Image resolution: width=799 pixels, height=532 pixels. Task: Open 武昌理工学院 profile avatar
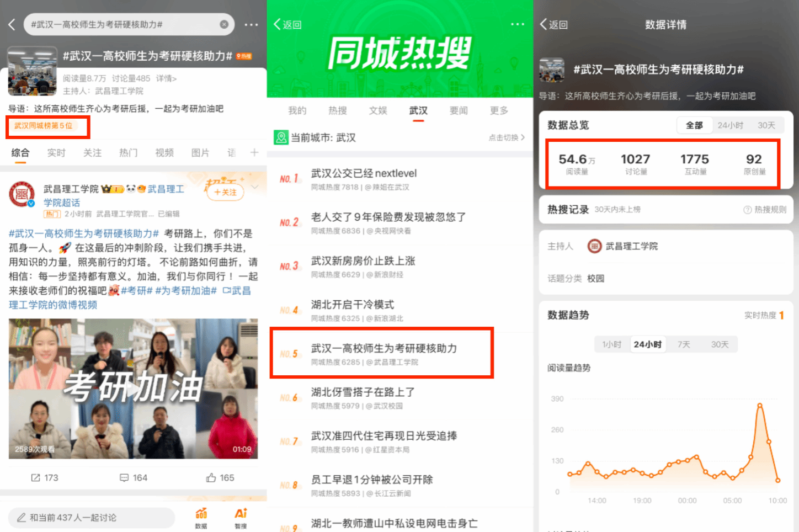click(x=22, y=194)
